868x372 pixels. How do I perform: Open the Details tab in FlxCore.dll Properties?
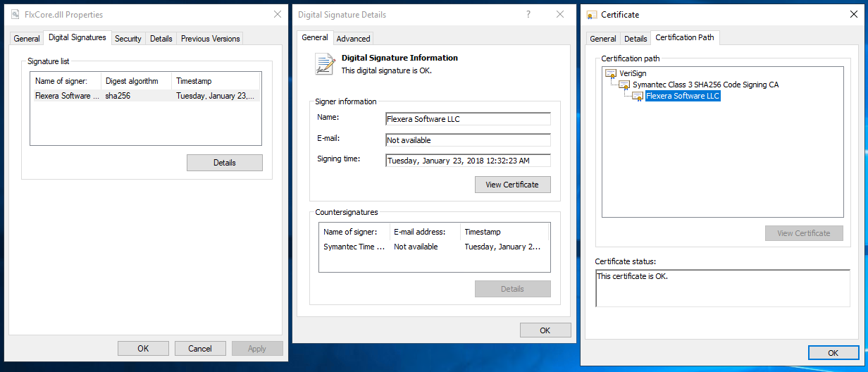tap(161, 39)
